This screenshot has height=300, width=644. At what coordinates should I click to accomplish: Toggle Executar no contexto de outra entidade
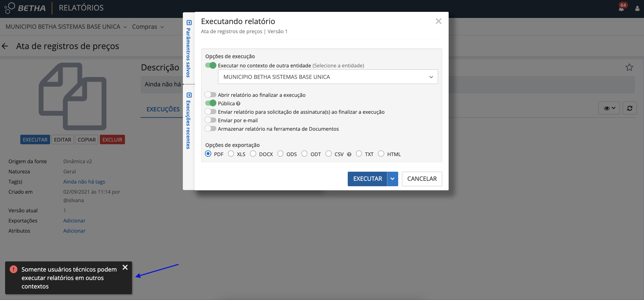click(211, 65)
